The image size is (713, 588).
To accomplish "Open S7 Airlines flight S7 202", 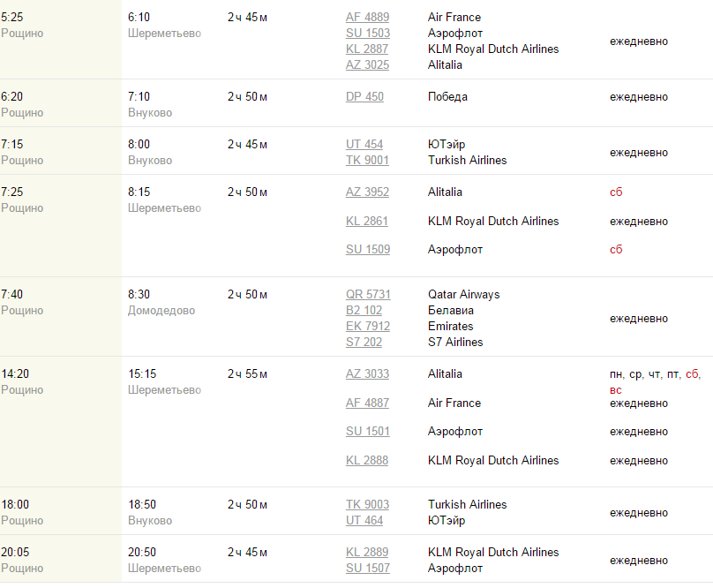I will [364, 343].
